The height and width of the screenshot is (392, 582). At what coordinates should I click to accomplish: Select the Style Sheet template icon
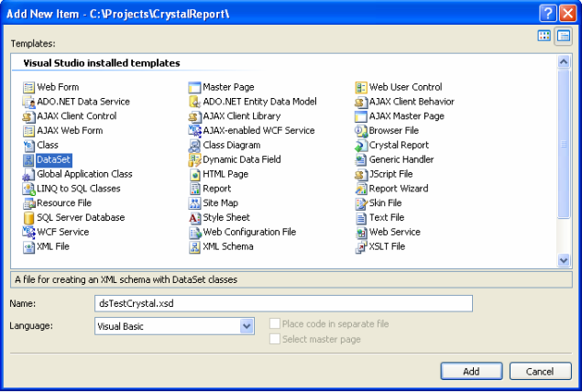pos(194,218)
